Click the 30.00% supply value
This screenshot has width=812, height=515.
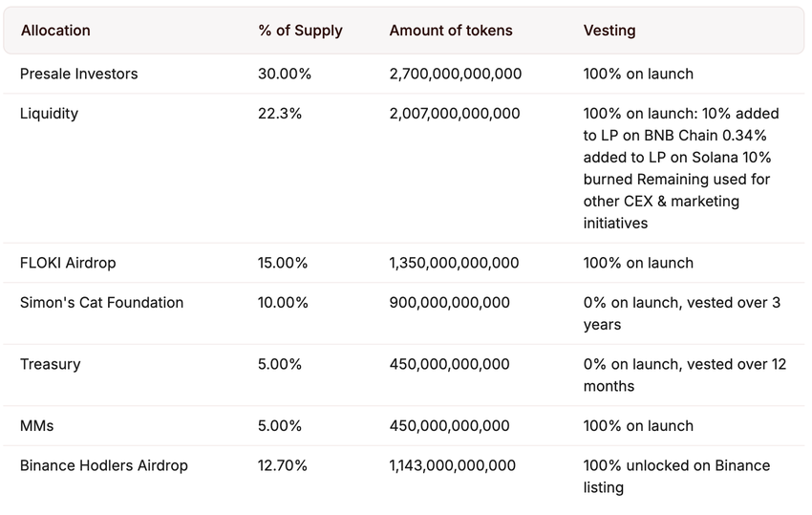pos(283,74)
